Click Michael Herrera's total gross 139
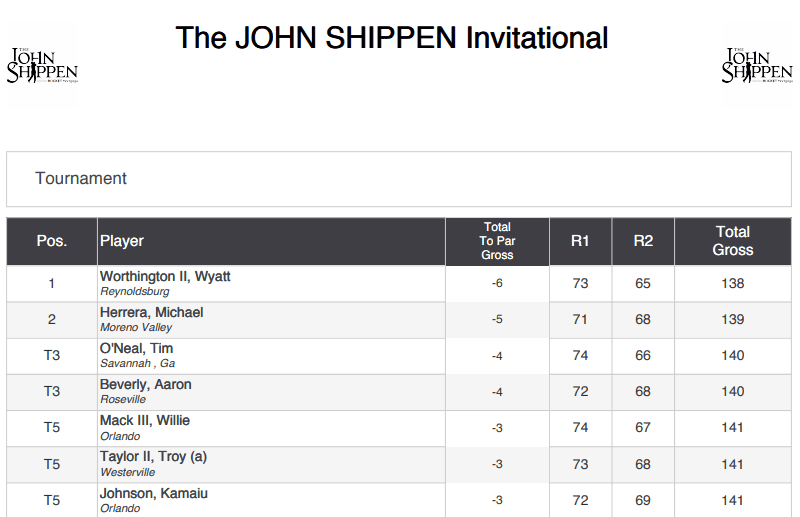The image size is (800, 517). (x=733, y=319)
